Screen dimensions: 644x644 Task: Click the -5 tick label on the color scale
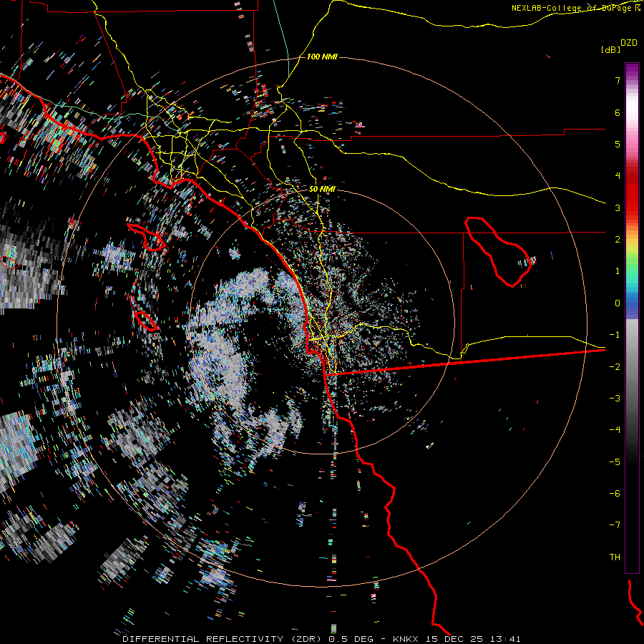(x=615, y=462)
